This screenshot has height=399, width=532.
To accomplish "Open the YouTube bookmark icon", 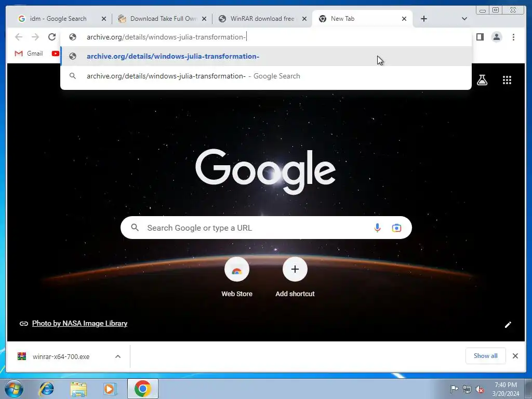I will point(55,54).
